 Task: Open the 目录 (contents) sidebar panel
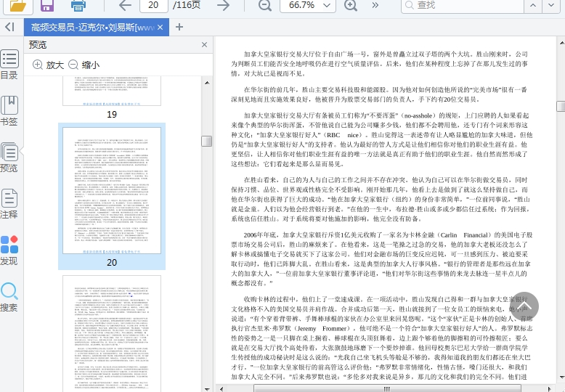point(9,65)
